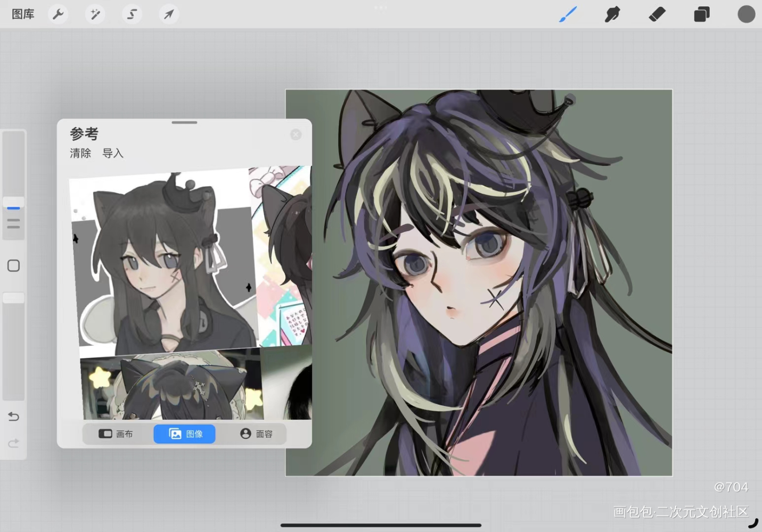Clear the reference image with 清除
762x532 pixels.
point(80,154)
